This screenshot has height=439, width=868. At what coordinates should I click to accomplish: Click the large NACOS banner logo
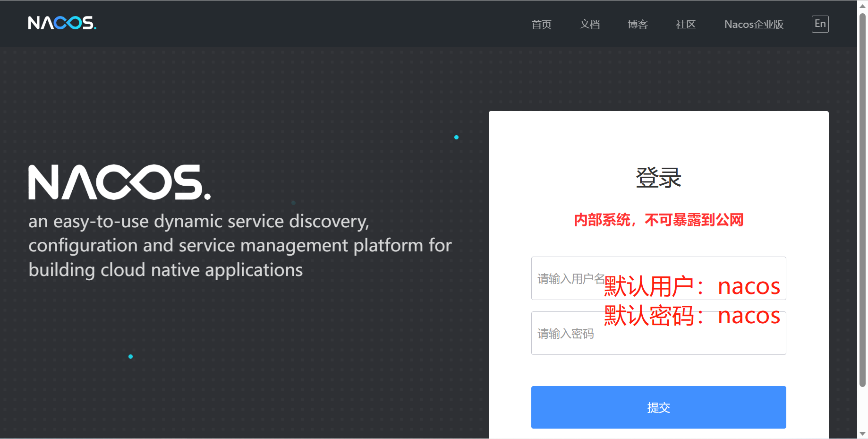pos(119,182)
